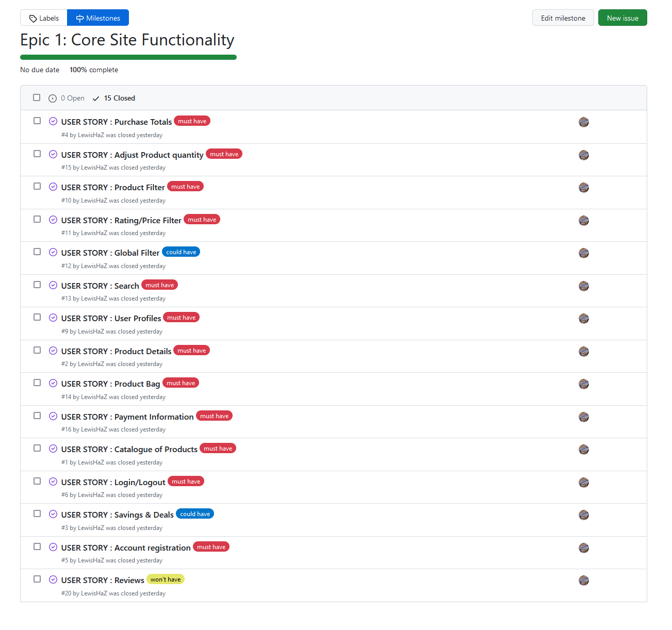Click the closed-issue icon beside Savings & Deals
The image size is (672, 630).
(53, 514)
